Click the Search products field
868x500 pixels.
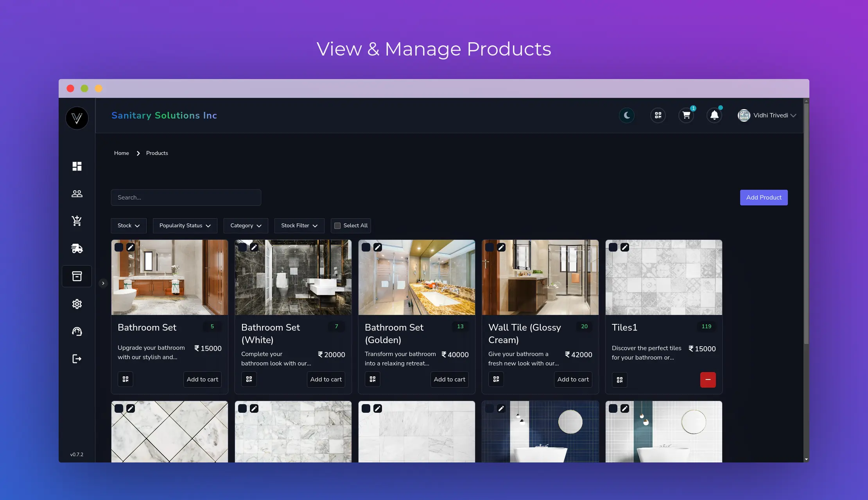point(186,198)
